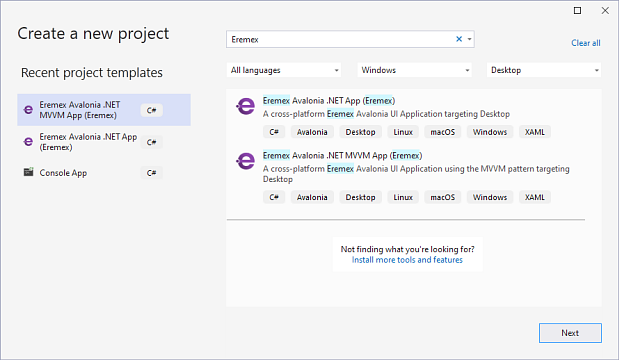Click Eremex logo beside recent .NET App (Eremex)
The height and width of the screenshot is (360, 619).
[x=28, y=141]
